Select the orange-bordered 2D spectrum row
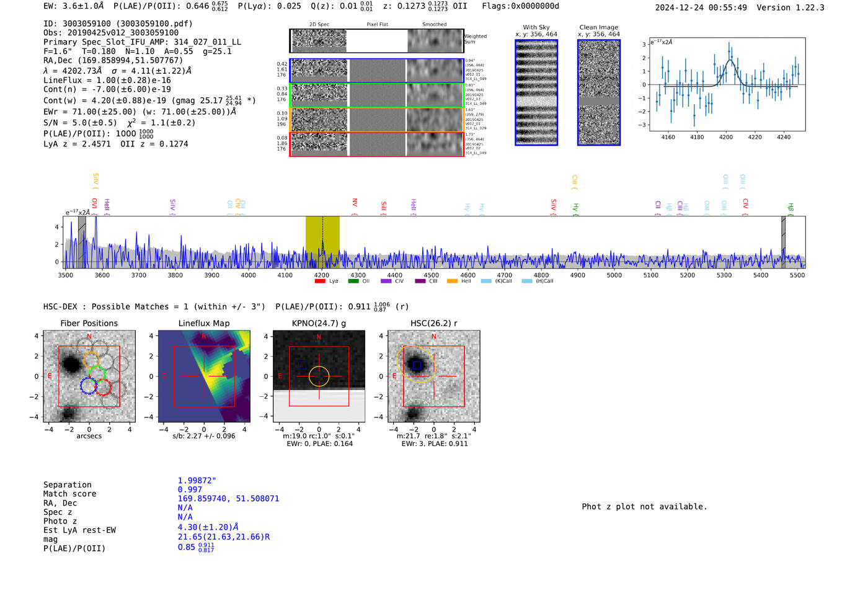The width and height of the screenshot is (868, 591). (x=376, y=120)
